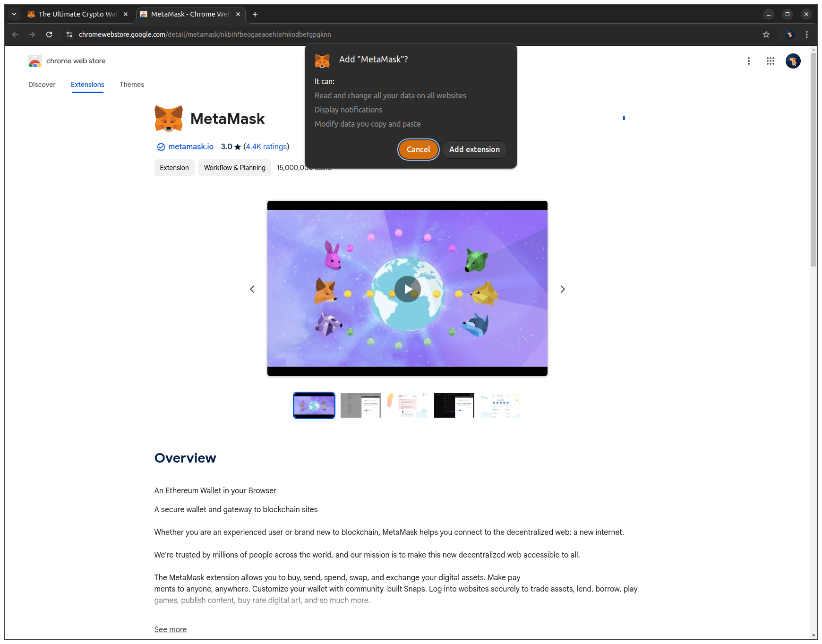View site information icon in address bar

pos(69,34)
